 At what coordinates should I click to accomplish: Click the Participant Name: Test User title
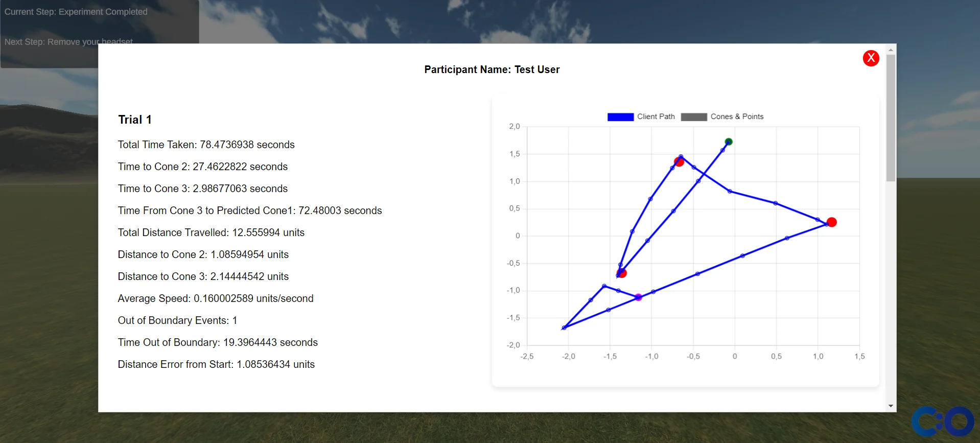point(492,69)
